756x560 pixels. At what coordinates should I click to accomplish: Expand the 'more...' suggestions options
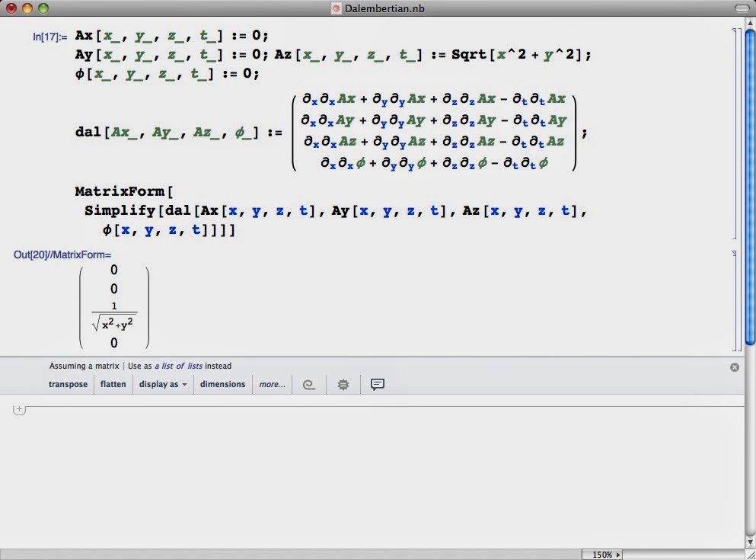tap(272, 384)
